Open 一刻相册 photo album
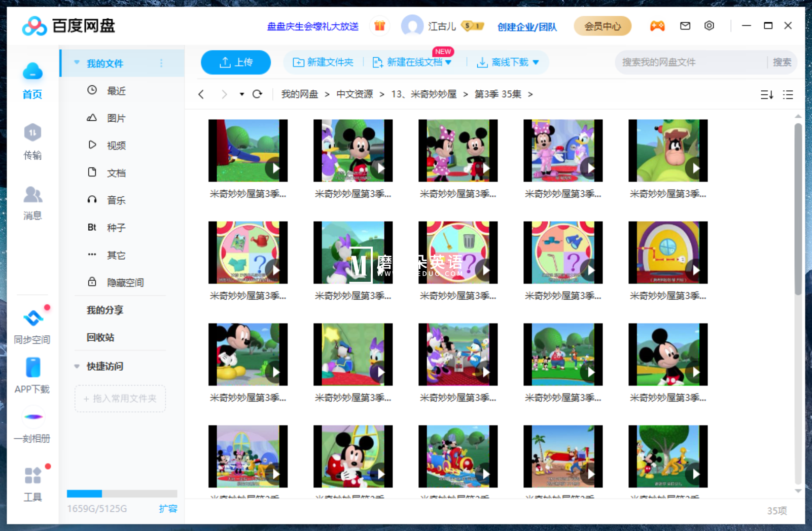The height and width of the screenshot is (531, 812). (x=32, y=424)
